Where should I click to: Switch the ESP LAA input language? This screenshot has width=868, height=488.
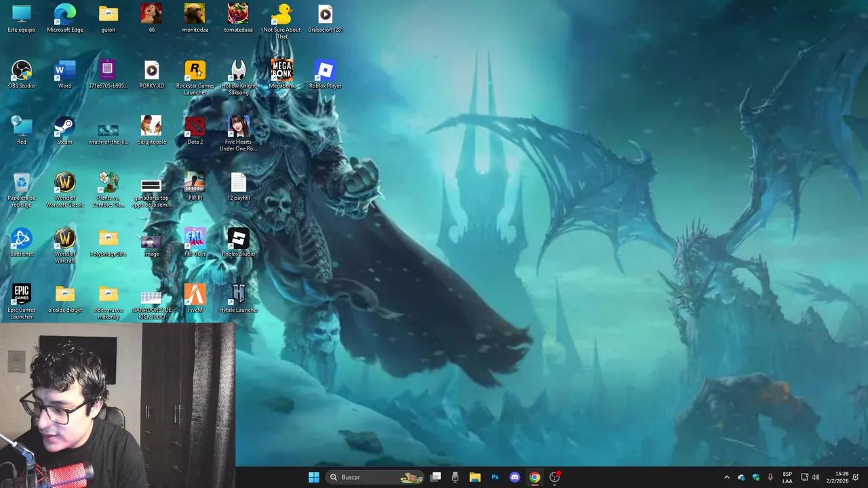[787, 477]
